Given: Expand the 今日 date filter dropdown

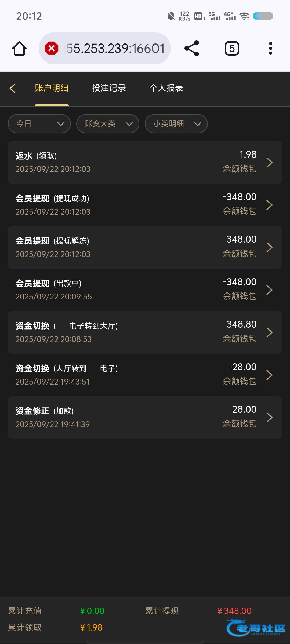Looking at the screenshot, I should 39,124.
